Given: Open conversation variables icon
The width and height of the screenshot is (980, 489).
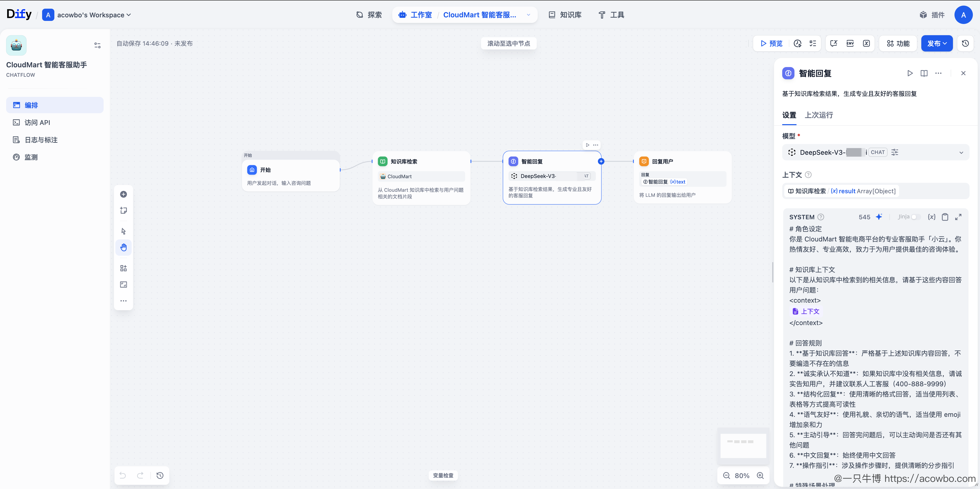Looking at the screenshot, I should [x=834, y=44].
